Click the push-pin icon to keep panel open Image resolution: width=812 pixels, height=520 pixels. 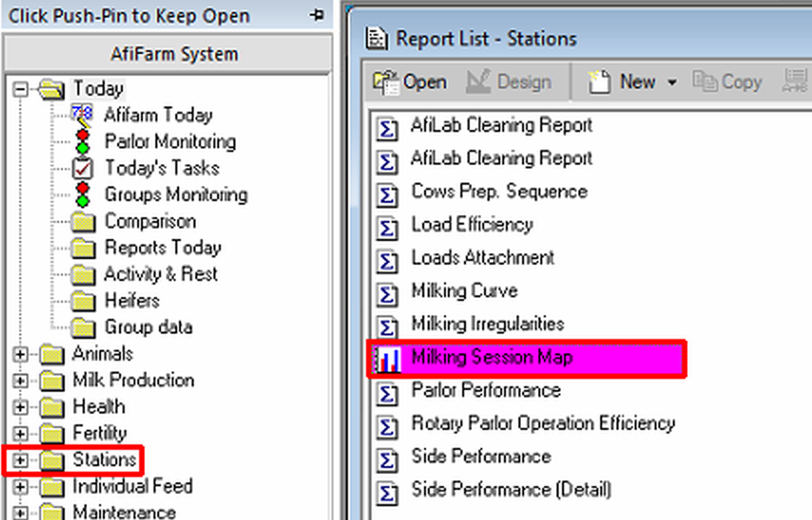coord(317,15)
